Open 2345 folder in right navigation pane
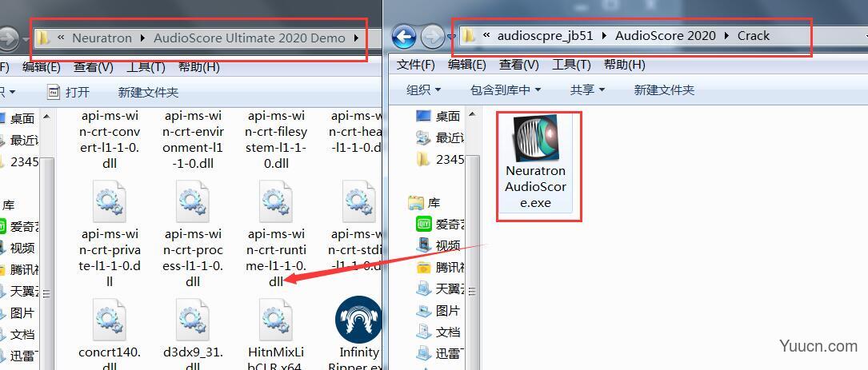 point(439,159)
